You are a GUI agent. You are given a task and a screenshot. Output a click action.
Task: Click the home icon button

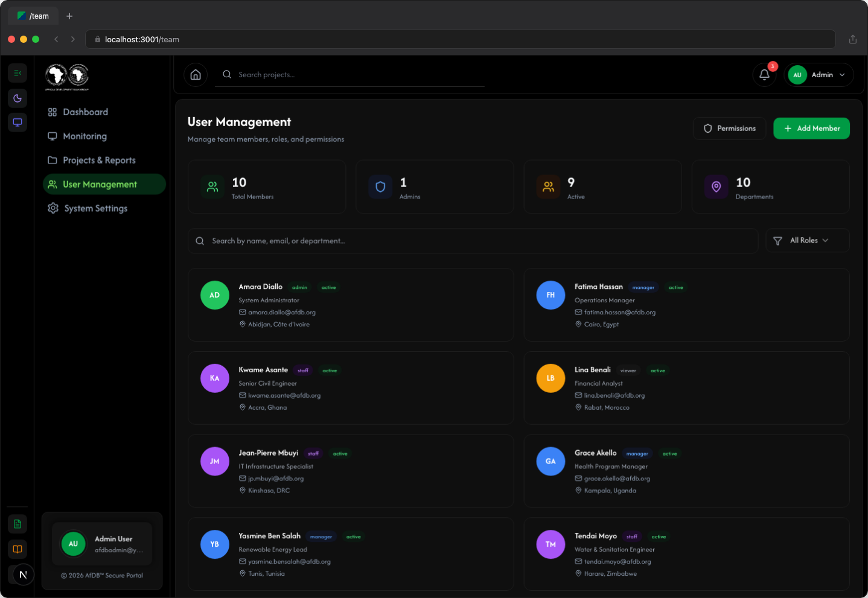(x=196, y=75)
